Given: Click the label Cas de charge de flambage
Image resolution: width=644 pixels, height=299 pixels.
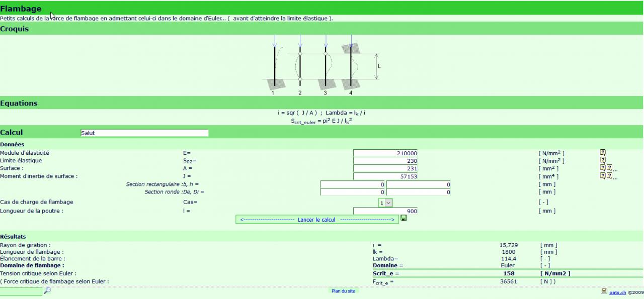Looking at the screenshot, I should tap(37, 202).
